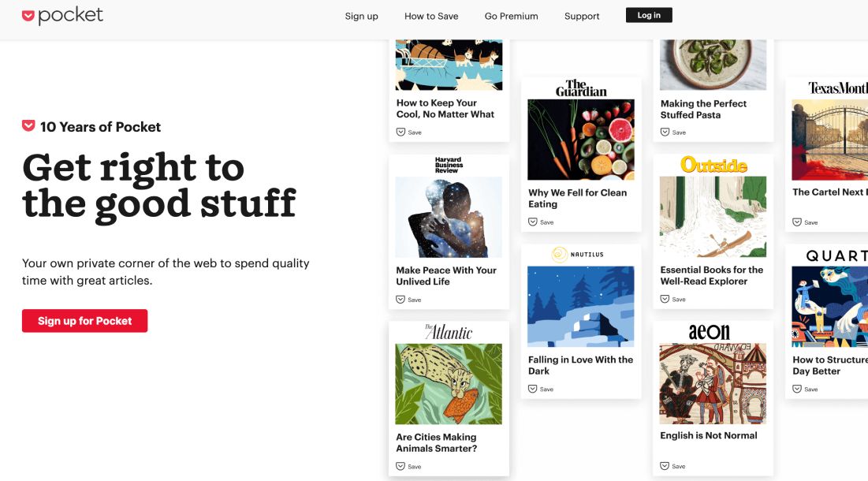Image resolution: width=868 pixels, height=481 pixels.
Task: Click the fruits and carrots photo thumbnail
Action: [x=581, y=140]
